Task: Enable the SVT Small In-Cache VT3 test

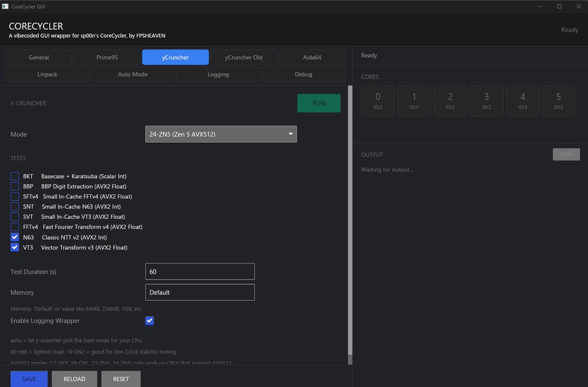Action: 15,217
